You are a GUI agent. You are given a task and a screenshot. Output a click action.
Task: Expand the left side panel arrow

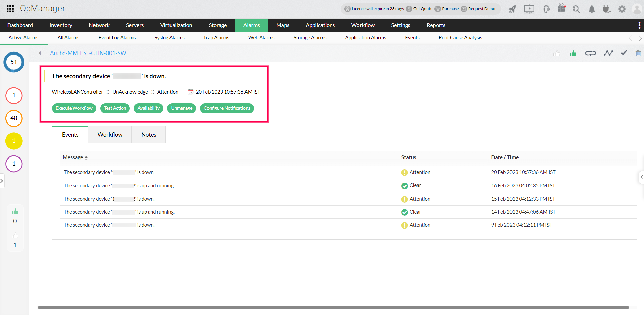[x=2, y=181]
